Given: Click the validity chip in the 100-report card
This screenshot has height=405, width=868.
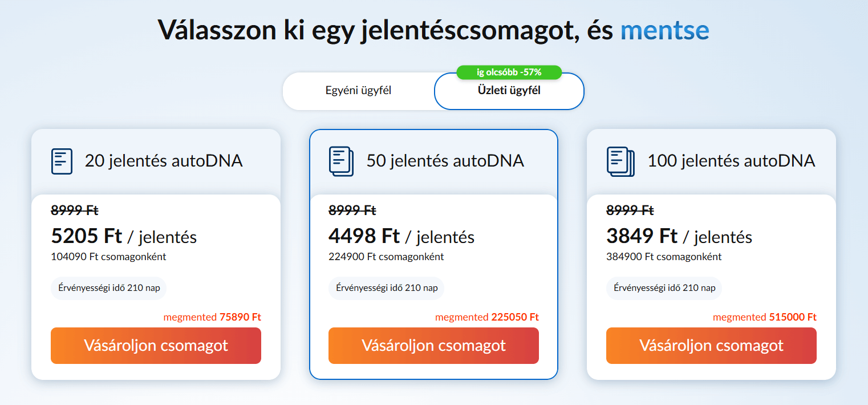Looking at the screenshot, I should pos(664,288).
